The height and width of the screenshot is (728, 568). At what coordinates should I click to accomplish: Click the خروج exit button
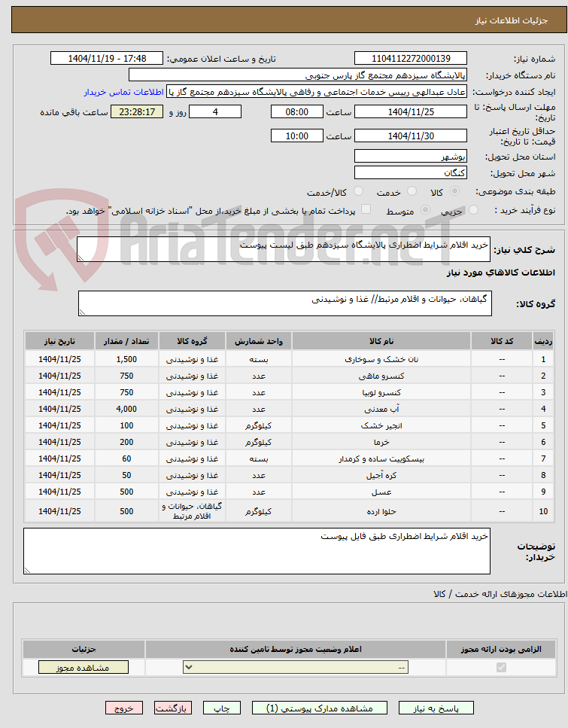[x=124, y=708]
